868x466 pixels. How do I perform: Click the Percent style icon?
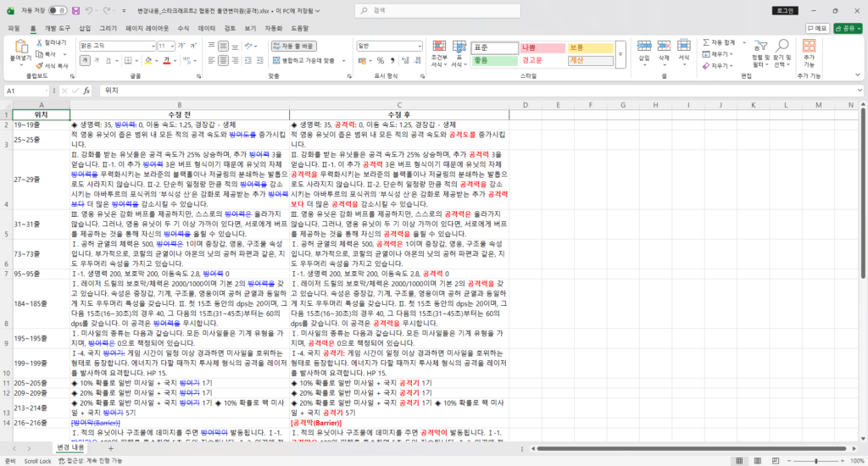pos(381,60)
